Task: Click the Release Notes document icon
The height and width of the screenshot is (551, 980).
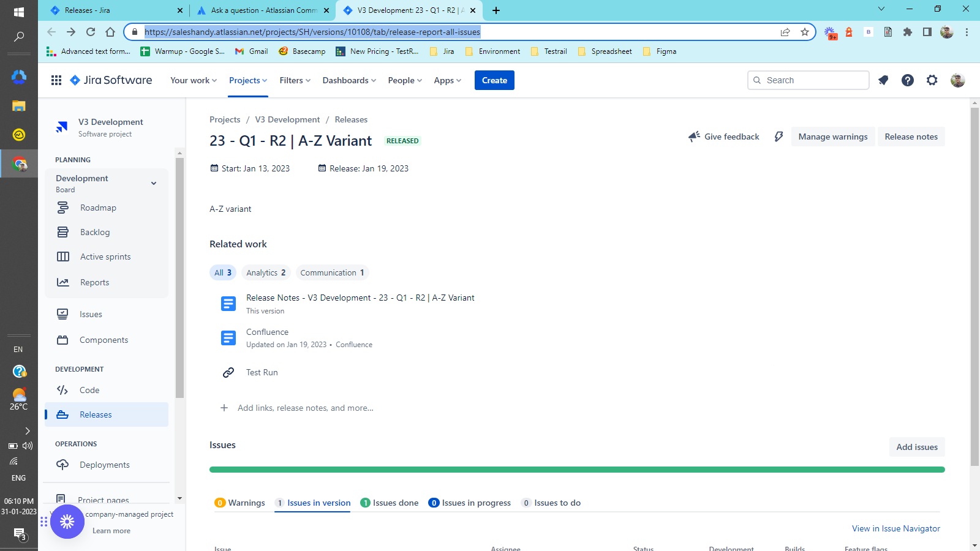Action: pos(228,304)
